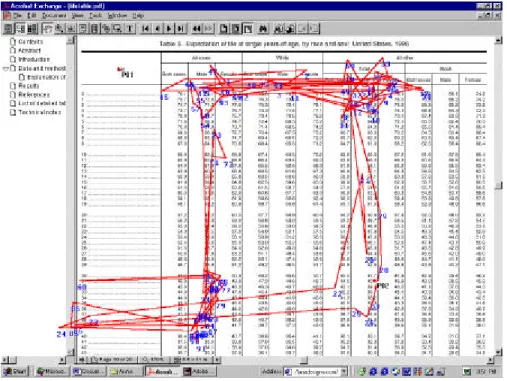Open the Results bookmark

(29, 86)
